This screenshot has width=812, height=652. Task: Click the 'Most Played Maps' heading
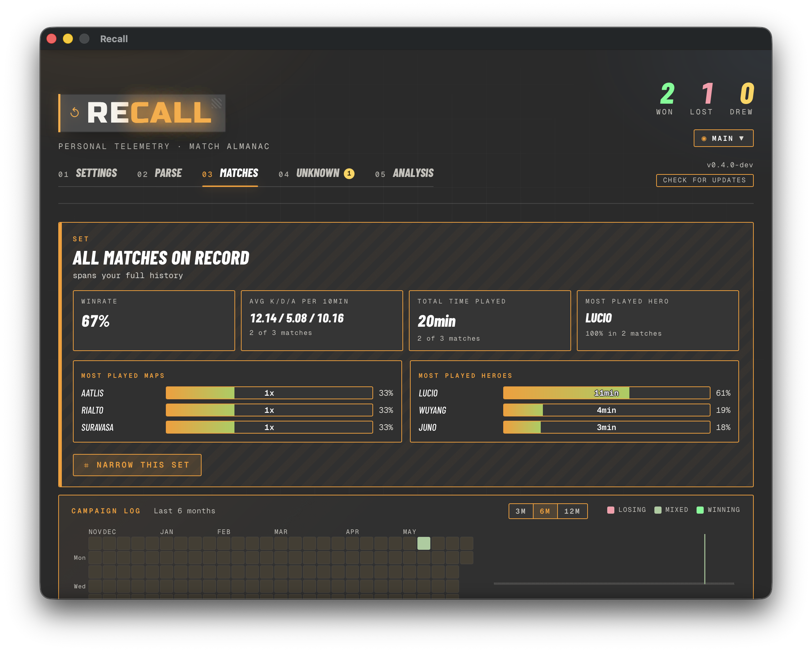tap(123, 376)
